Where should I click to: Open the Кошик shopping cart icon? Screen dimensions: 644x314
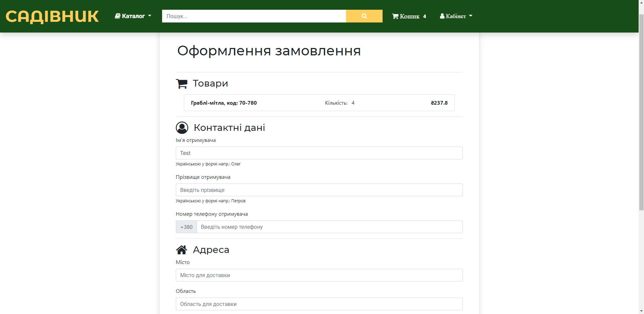(x=396, y=16)
